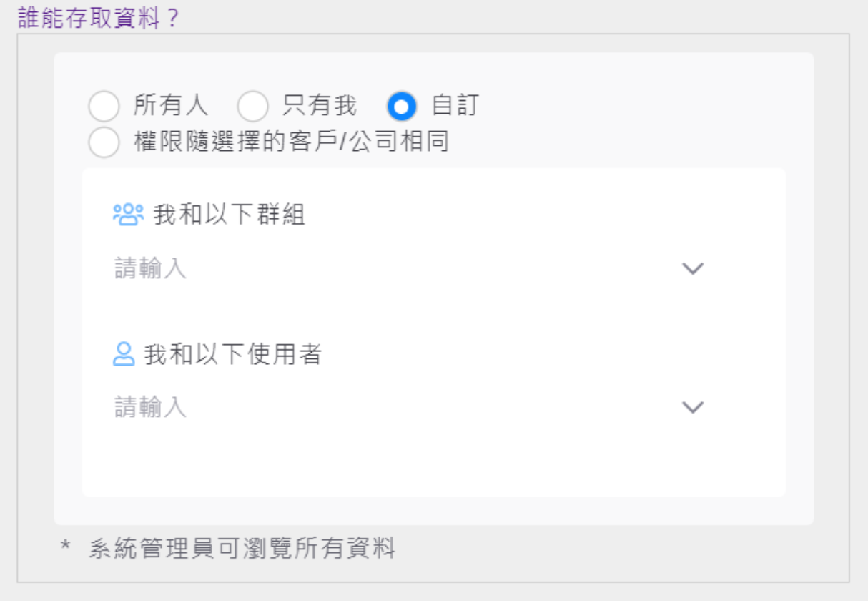Screen dimensions: 868x601
Task: Select the 只有我 radio button circle
Action: [x=252, y=107]
